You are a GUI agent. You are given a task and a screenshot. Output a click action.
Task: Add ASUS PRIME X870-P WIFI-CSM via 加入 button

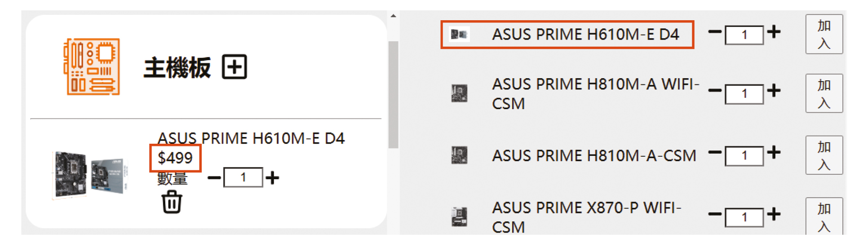pyautogui.click(x=824, y=216)
